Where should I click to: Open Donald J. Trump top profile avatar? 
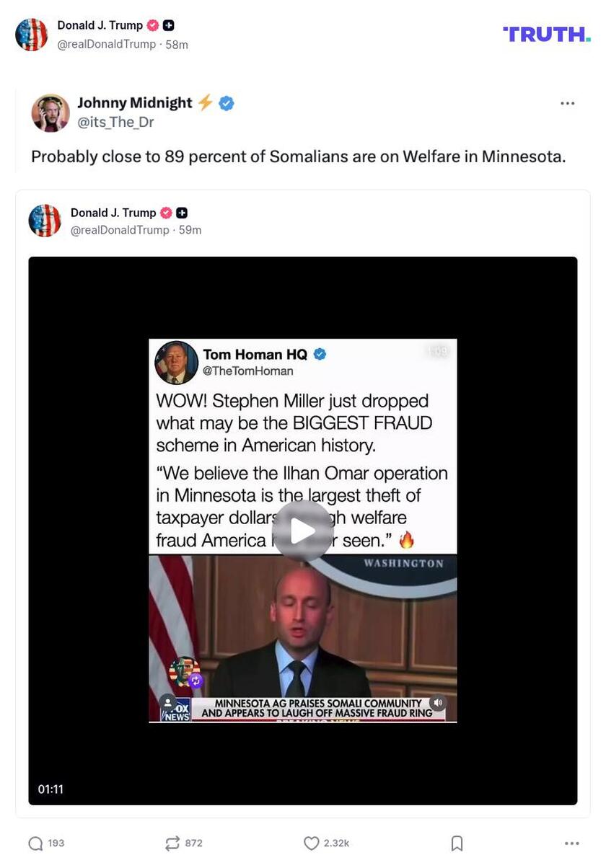pyautogui.click(x=32, y=35)
